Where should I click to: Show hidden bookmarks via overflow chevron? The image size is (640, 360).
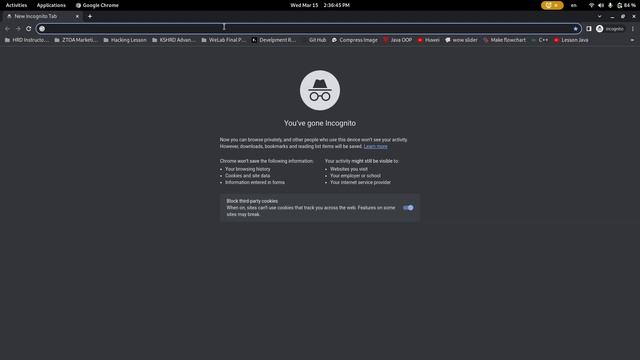click(632, 40)
